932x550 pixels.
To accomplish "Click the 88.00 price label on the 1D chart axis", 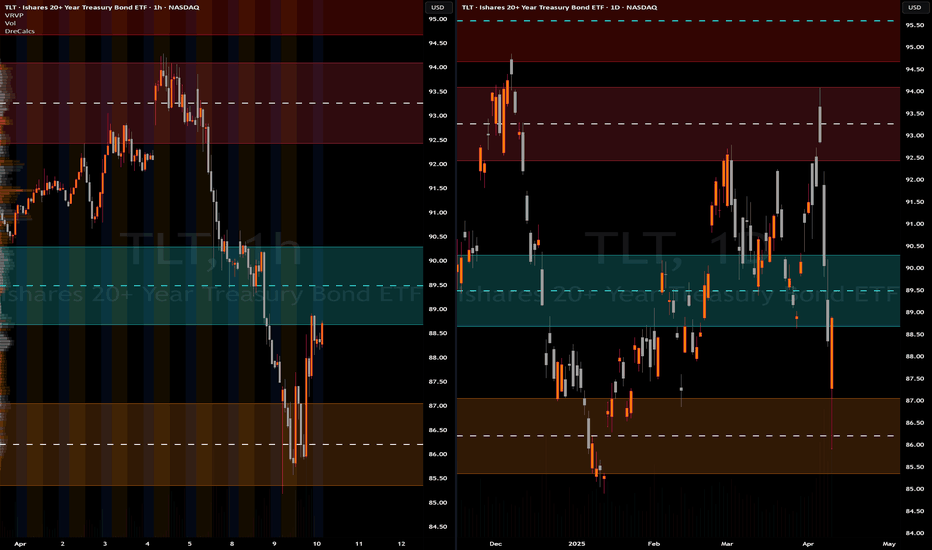I will [x=915, y=356].
